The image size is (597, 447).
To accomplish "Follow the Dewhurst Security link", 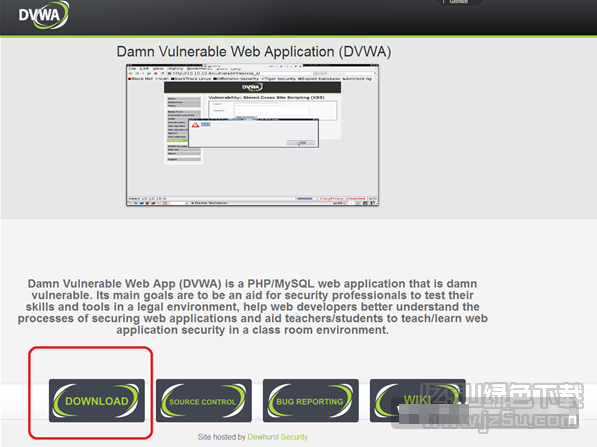I will pos(278,437).
